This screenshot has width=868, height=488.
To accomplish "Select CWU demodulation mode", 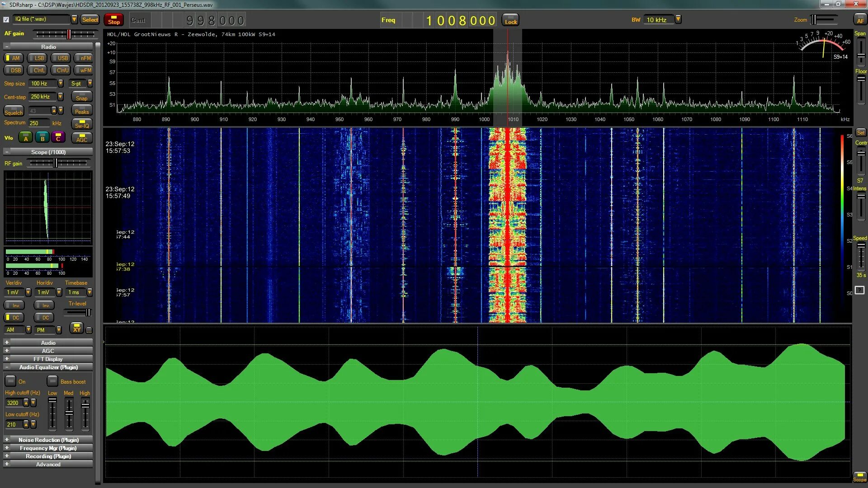I will 61,70.
